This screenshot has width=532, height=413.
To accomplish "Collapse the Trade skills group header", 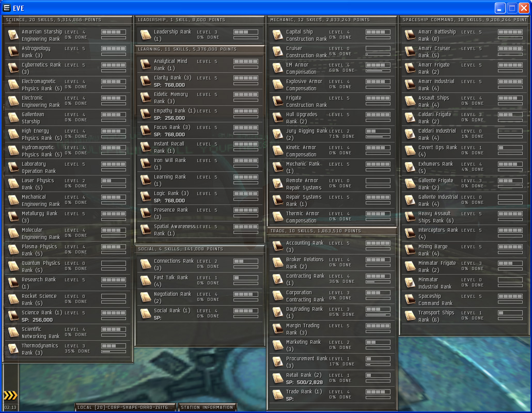I will coord(332,231).
